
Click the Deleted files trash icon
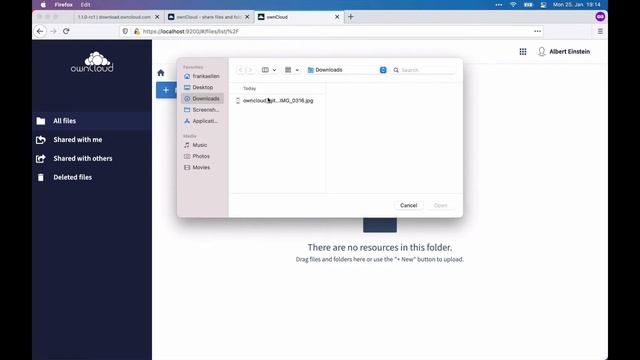coord(41,177)
